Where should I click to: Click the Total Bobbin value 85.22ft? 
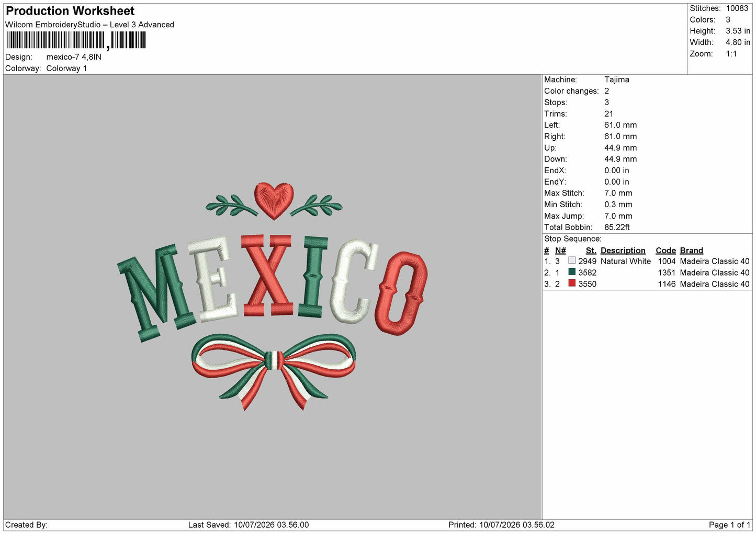point(617,227)
